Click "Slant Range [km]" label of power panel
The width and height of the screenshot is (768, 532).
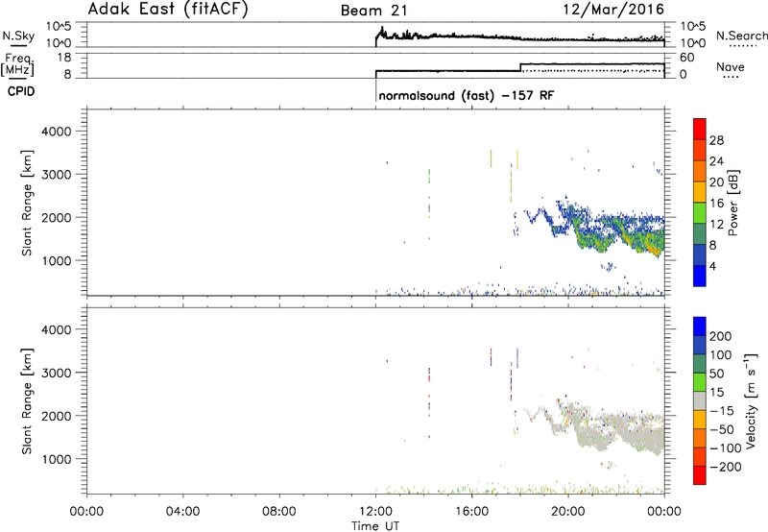click(x=27, y=203)
